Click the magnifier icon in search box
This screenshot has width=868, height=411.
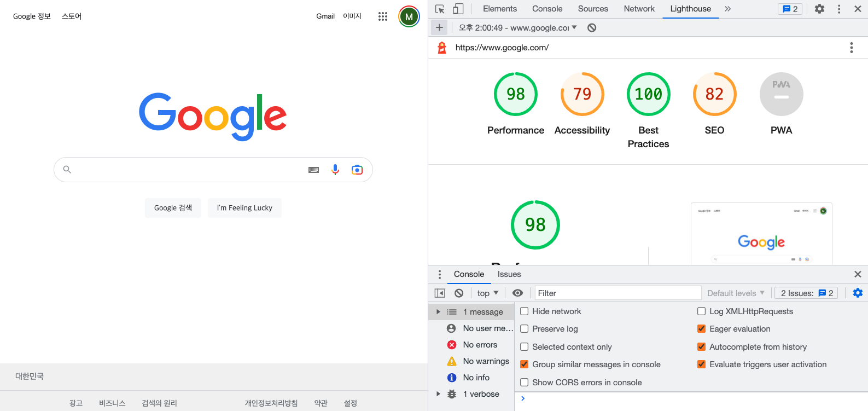click(67, 170)
